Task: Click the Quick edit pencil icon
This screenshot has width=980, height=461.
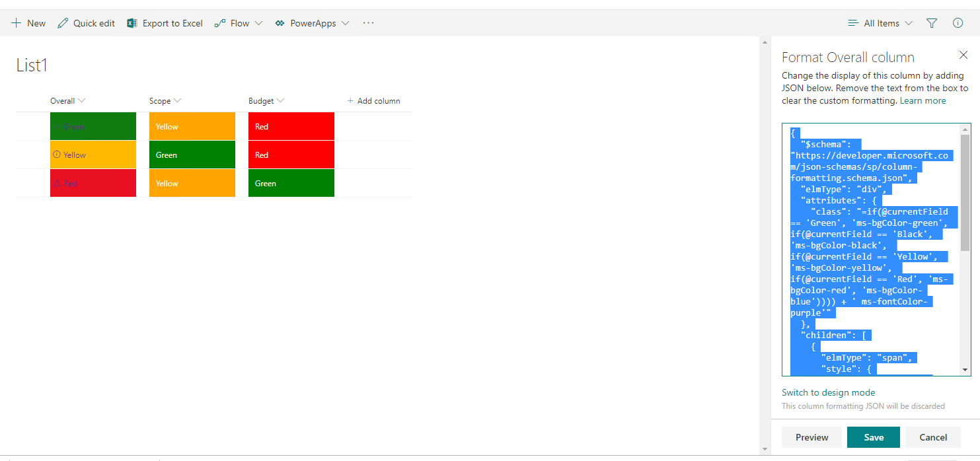Action: point(63,23)
